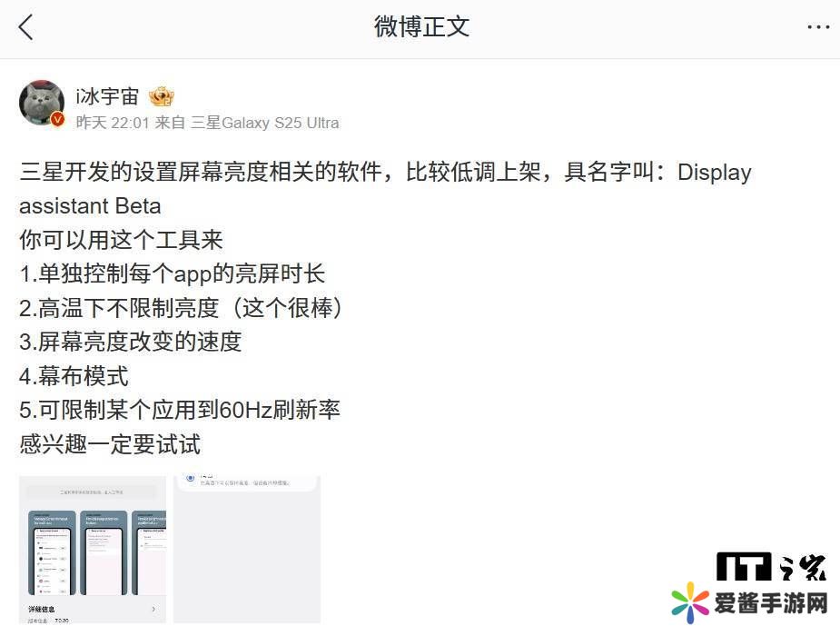The width and height of the screenshot is (840, 626).
Task: Click the Display assistant Beta text line
Action: [x=90, y=206]
